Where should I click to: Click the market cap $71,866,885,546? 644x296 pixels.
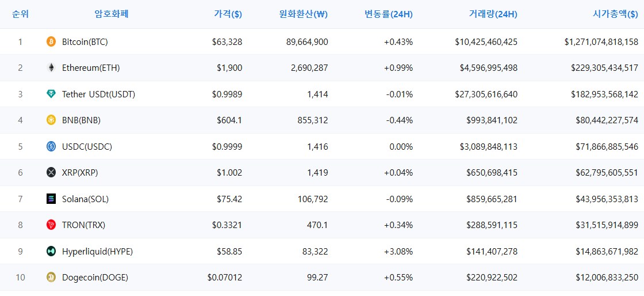coord(607,147)
